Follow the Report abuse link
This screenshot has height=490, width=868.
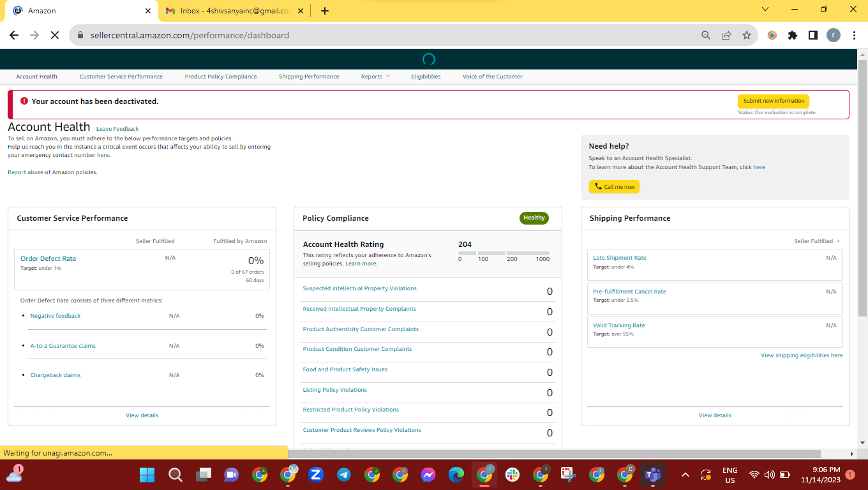(26, 172)
